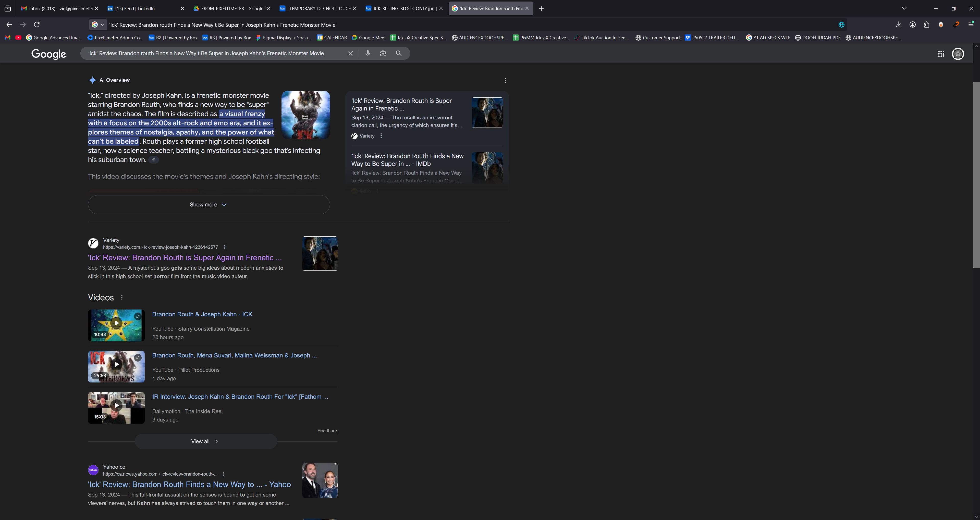This screenshot has height=520, width=980.
Task: Clear the Google search box text
Action: (x=351, y=54)
